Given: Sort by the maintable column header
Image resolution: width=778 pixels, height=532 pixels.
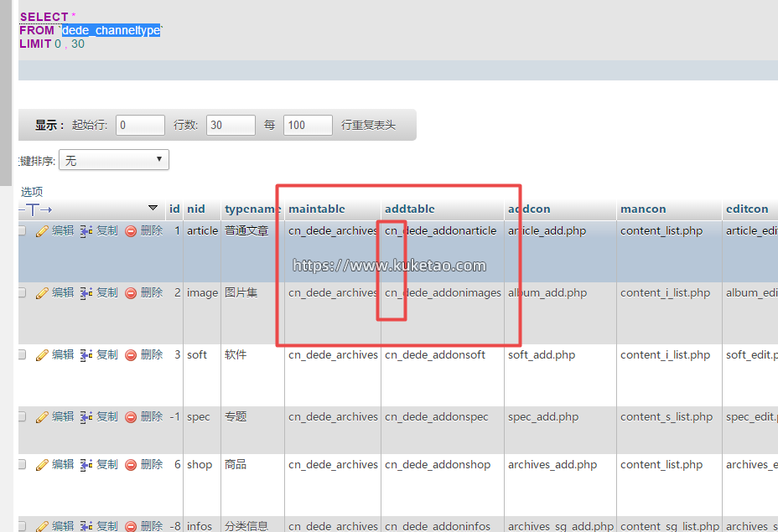Looking at the screenshot, I should coord(317,209).
